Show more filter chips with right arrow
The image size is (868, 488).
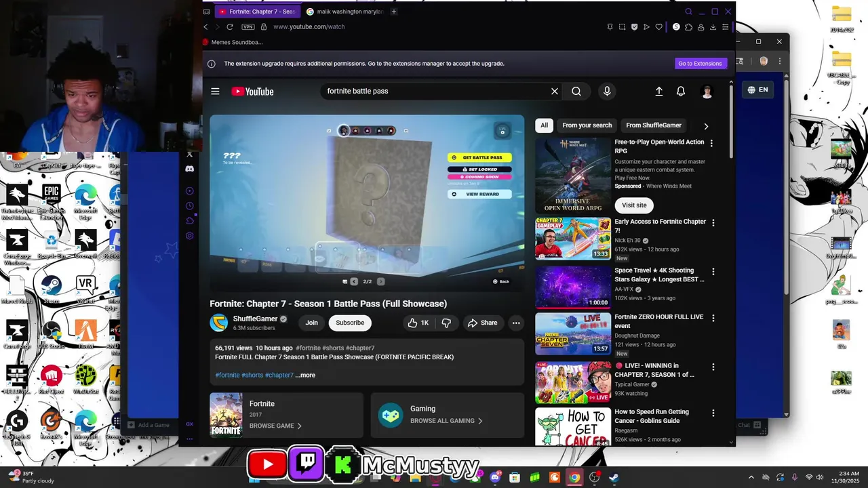pos(706,126)
